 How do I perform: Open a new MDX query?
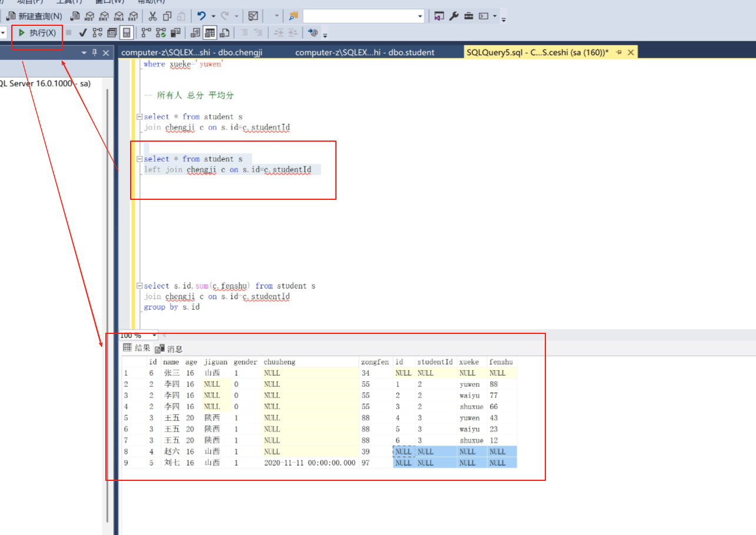(89, 16)
